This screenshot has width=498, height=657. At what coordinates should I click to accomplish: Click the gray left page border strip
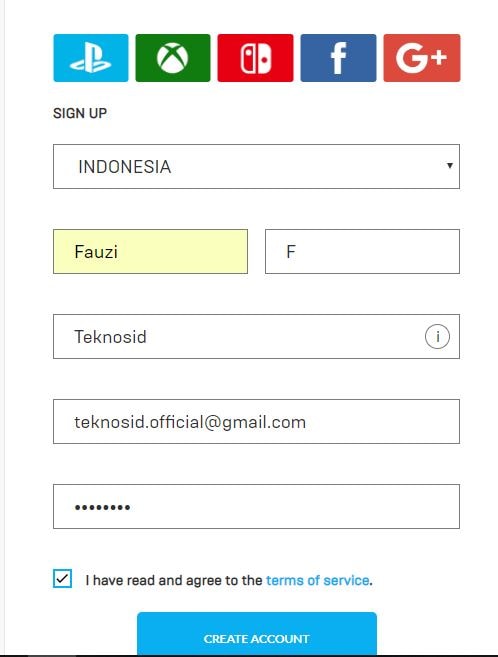pyautogui.click(x=3, y=327)
